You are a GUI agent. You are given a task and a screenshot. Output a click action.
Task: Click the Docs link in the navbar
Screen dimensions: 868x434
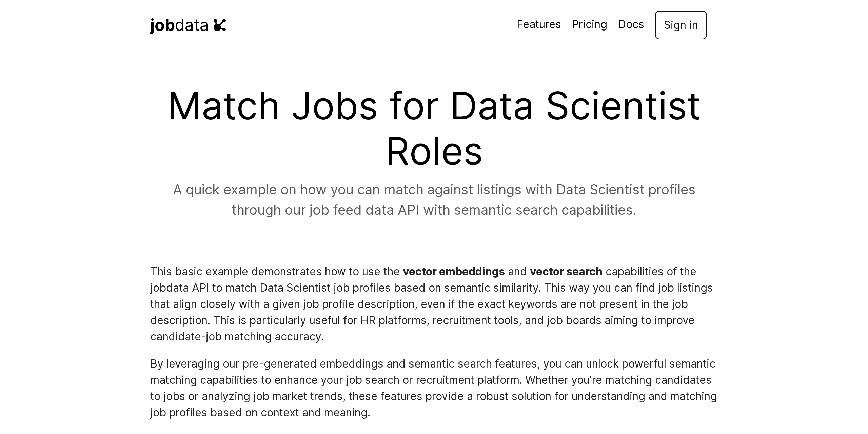(631, 25)
